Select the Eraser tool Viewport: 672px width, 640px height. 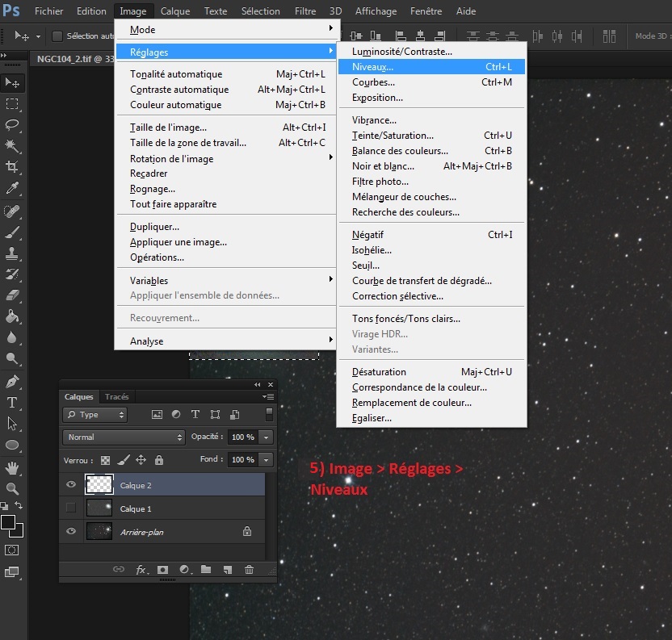[12, 295]
